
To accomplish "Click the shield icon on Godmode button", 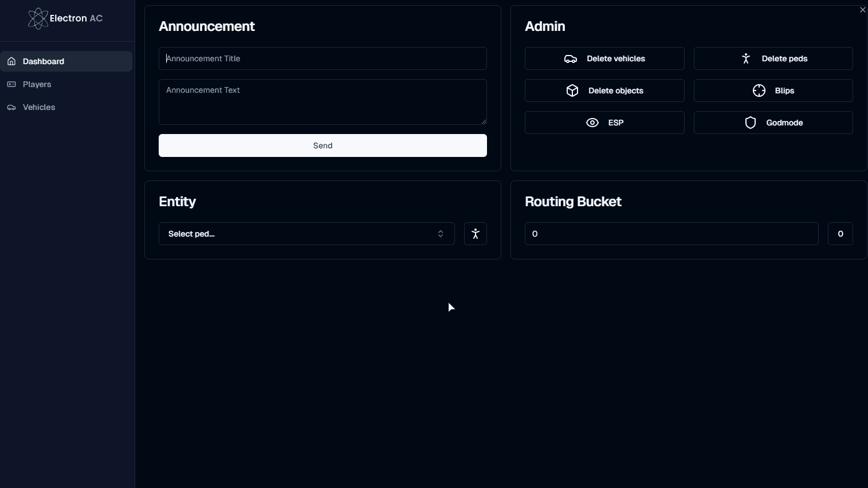I will point(751,123).
